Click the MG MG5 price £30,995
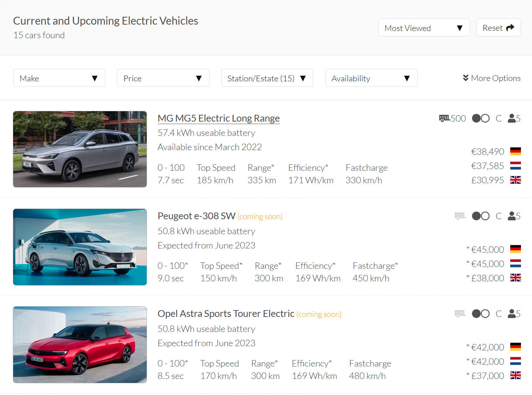 [x=487, y=180]
